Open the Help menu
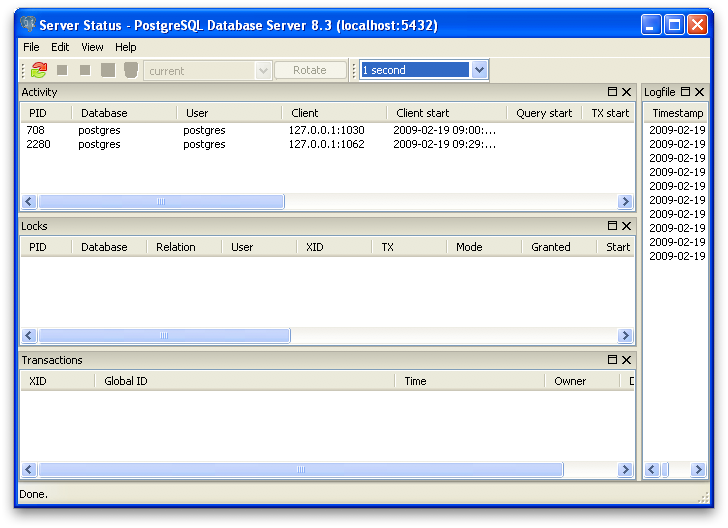 point(125,47)
